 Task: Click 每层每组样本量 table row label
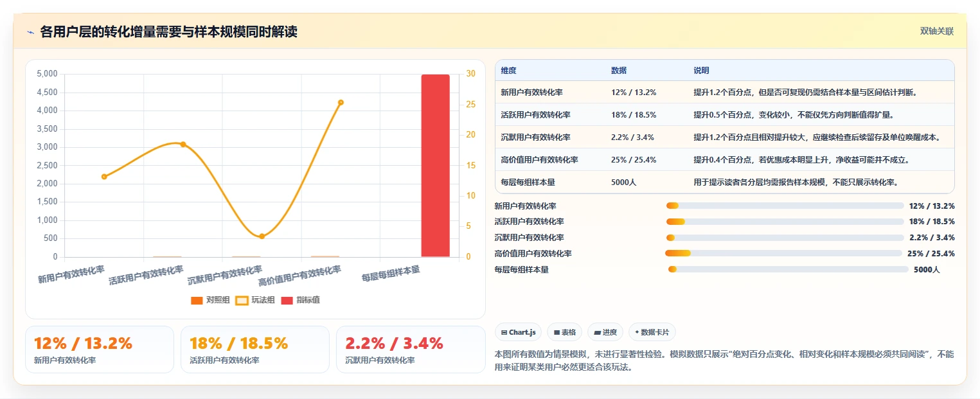tap(528, 182)
